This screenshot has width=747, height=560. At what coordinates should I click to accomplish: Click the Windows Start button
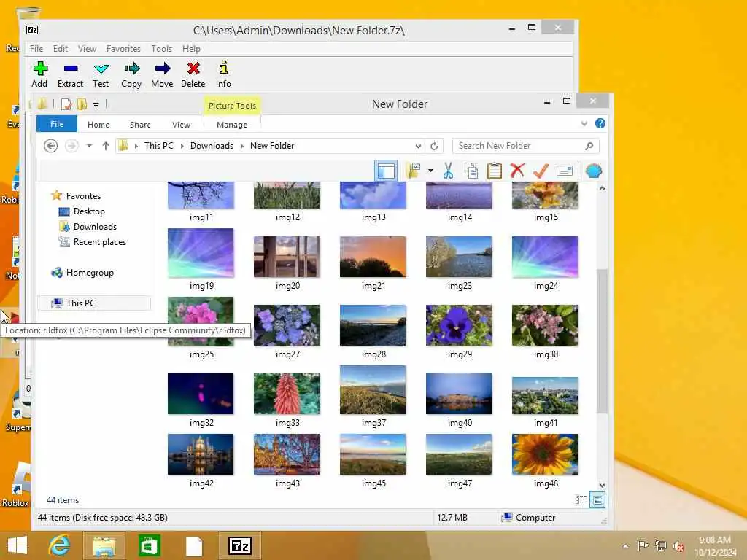point(18,545)
